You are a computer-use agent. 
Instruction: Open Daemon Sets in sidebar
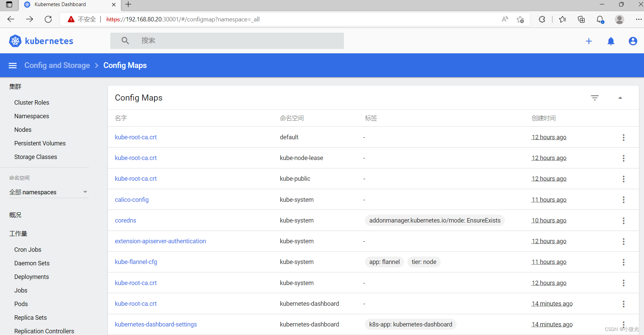coord(32,263)
